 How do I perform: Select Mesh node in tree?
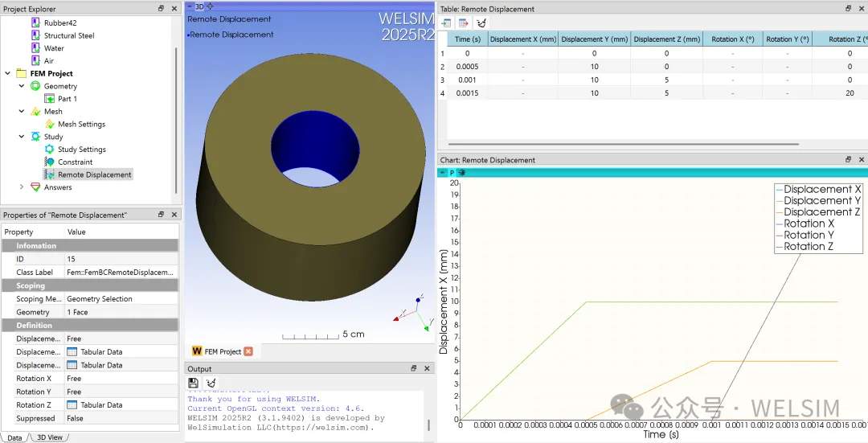tap(53, 111)
